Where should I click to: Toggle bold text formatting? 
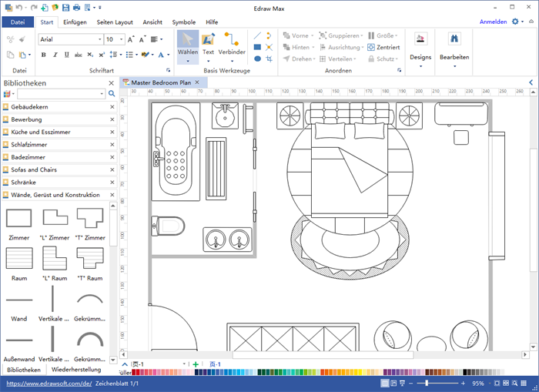(43, 55)
